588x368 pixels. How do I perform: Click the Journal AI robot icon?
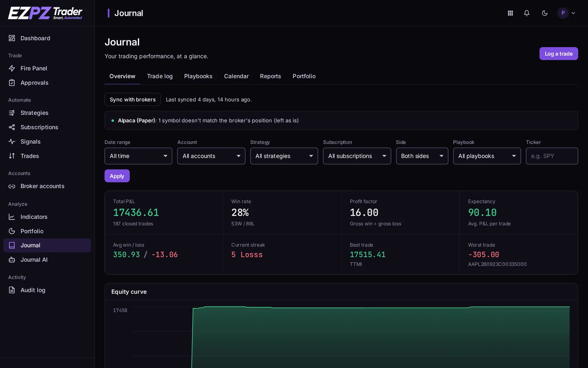coord(12,259)
